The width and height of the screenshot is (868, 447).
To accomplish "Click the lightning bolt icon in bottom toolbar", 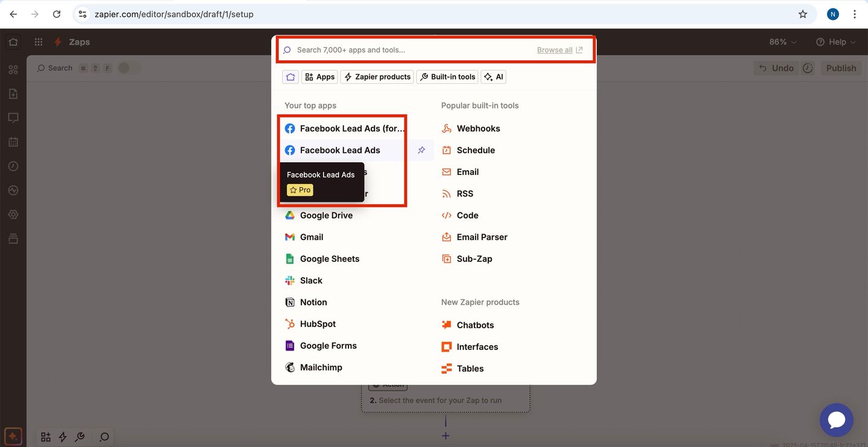I will coord(63,437).
